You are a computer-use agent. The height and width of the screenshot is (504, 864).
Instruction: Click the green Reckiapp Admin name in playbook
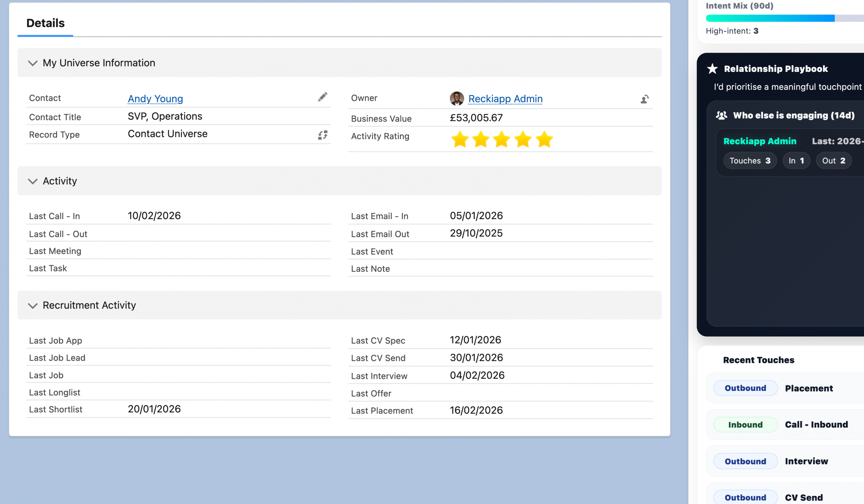tap(760, 141)
